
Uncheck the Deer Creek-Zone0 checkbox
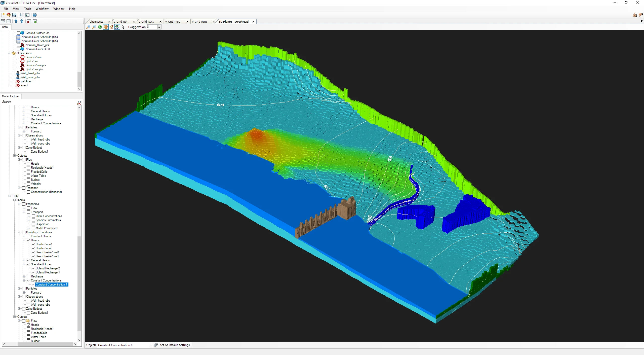coord(33,252)
